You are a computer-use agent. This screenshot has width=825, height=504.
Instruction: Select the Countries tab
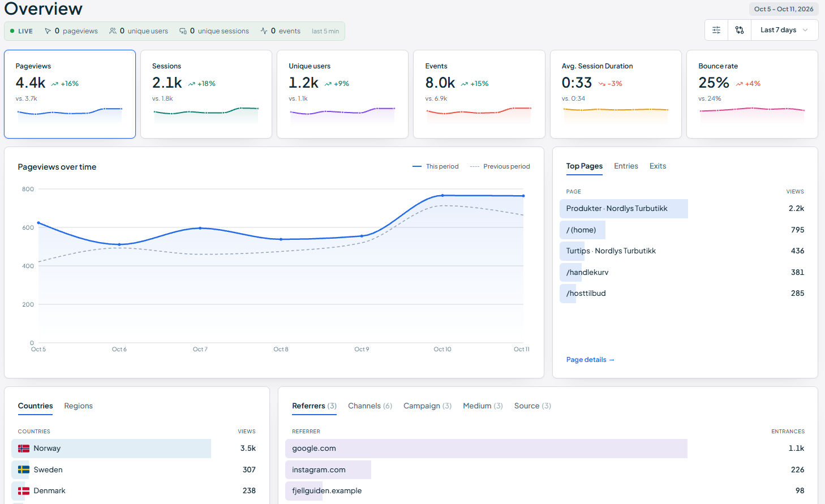click(x=35, y=406)
